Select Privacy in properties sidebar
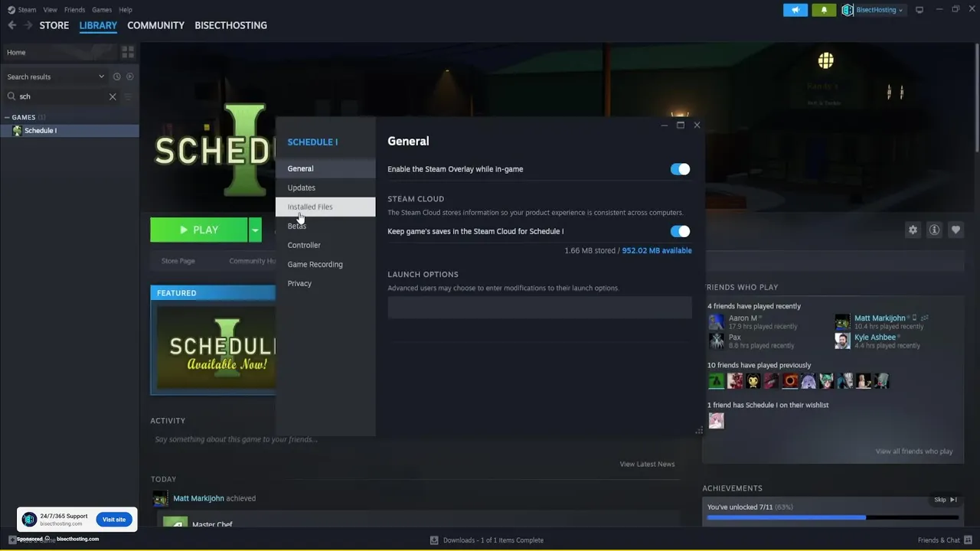 tap(325, 283)
